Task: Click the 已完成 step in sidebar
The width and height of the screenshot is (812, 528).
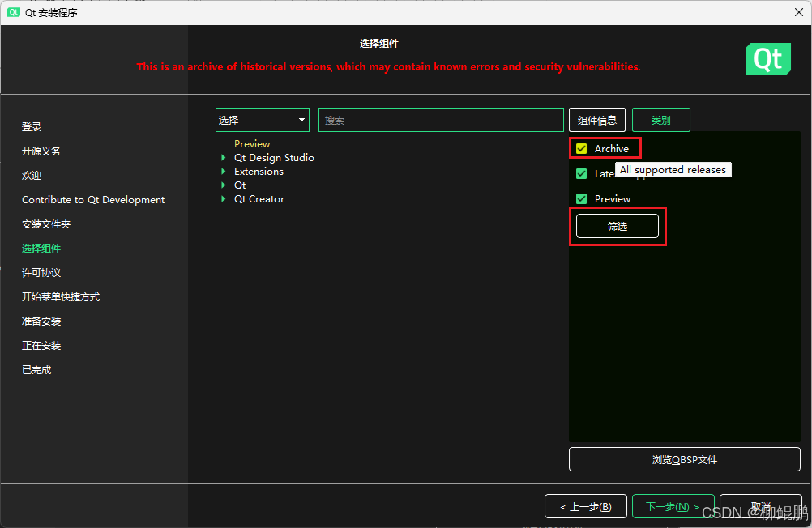Action: (36, 370)
